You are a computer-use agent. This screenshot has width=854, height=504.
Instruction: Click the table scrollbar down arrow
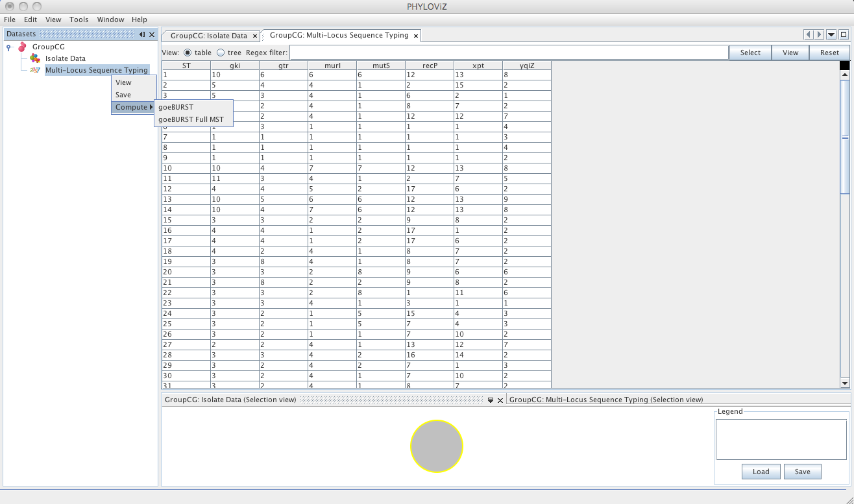tap(845, 383)
